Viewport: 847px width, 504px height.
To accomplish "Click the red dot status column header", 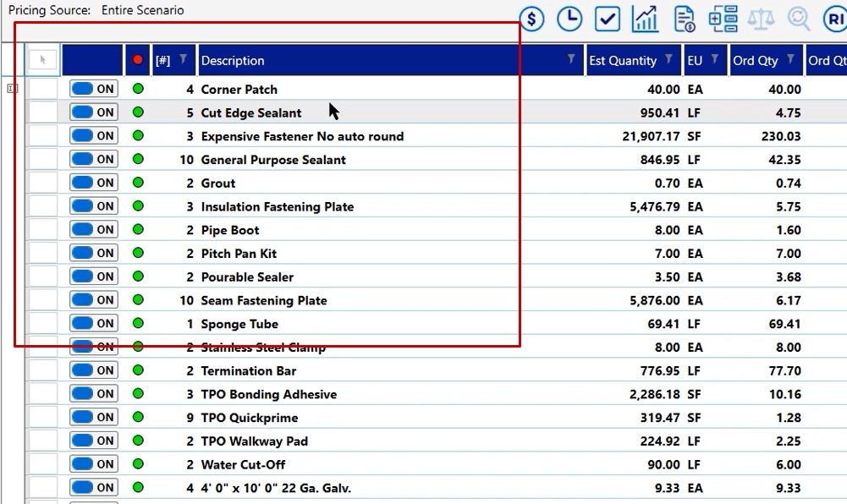I will 138,60.
